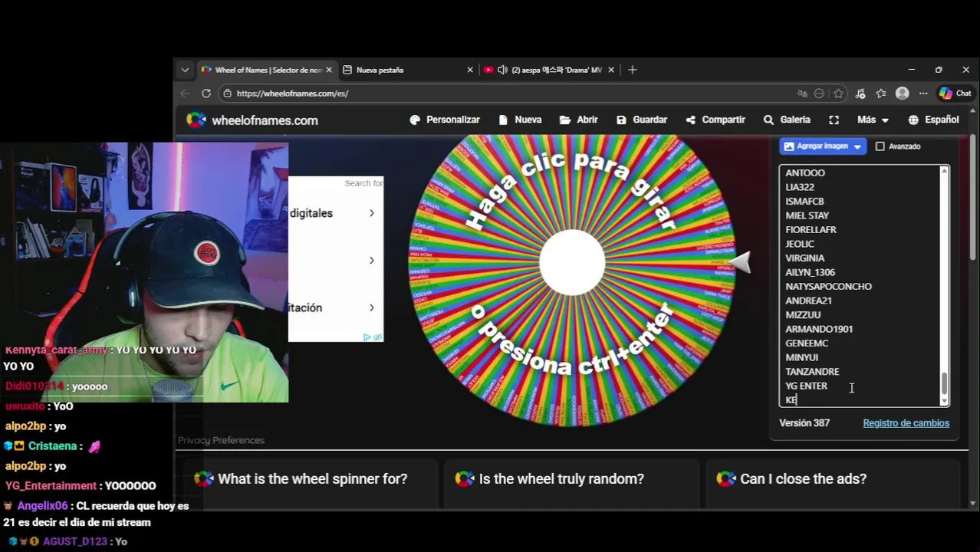The image size is (980, 552).
Task: Mute the aespa tab via speaker icon
Action: [x=502, y=70]
